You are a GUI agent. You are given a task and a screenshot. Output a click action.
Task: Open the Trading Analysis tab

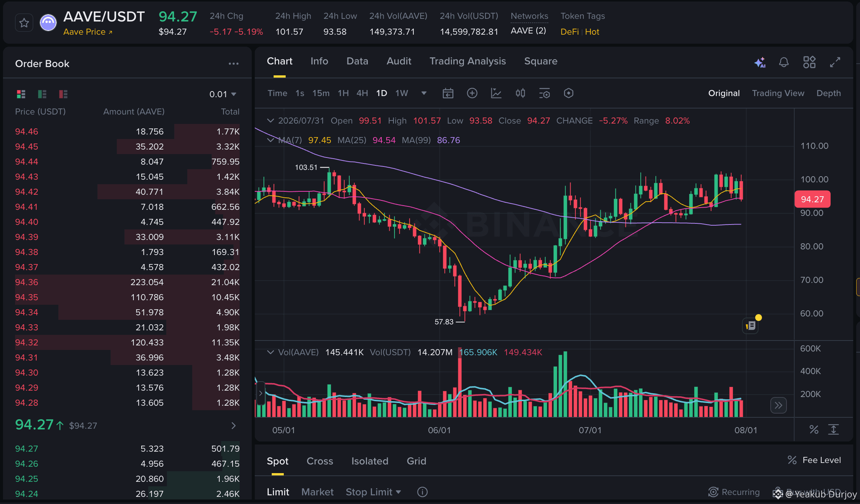(468, 61)
